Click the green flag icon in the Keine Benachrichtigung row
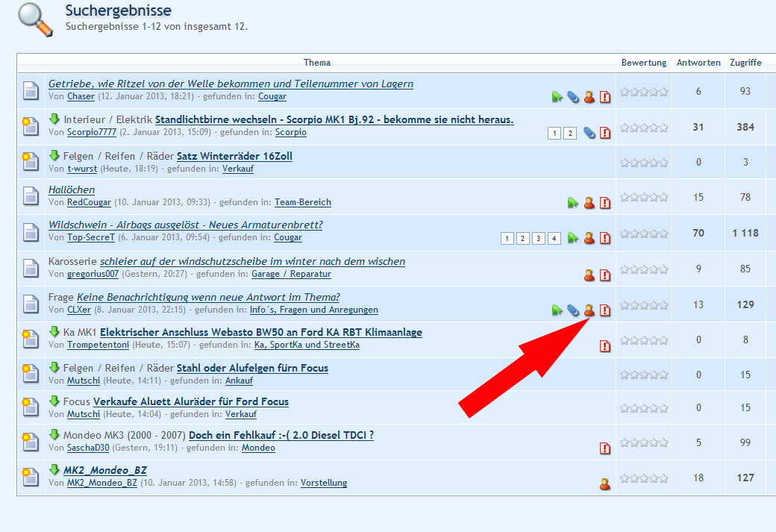The height and width of the screenshot is (532, 776). (x=557, y=310)
